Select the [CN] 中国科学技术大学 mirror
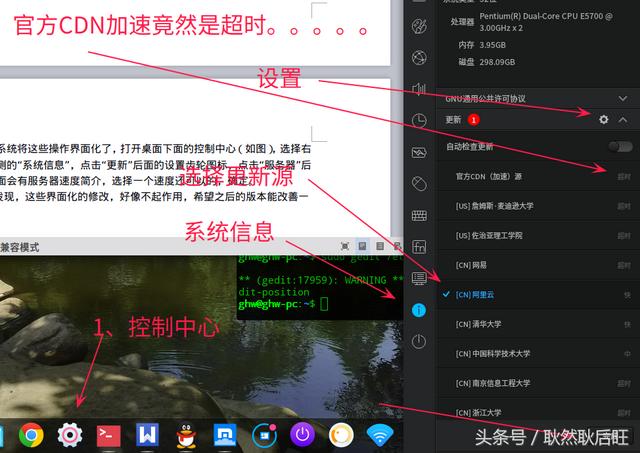640x453 pixels. pyautogui.click(x=538, y=354)
